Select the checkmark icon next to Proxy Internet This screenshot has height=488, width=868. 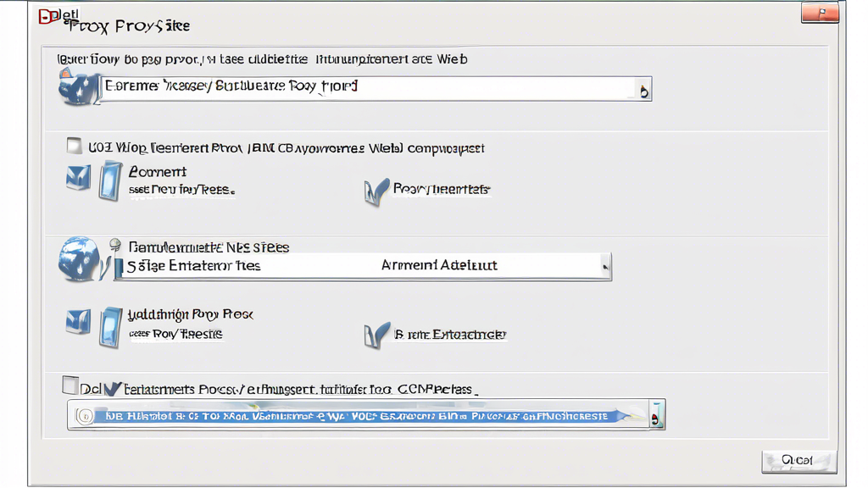(x=375, y=188)
